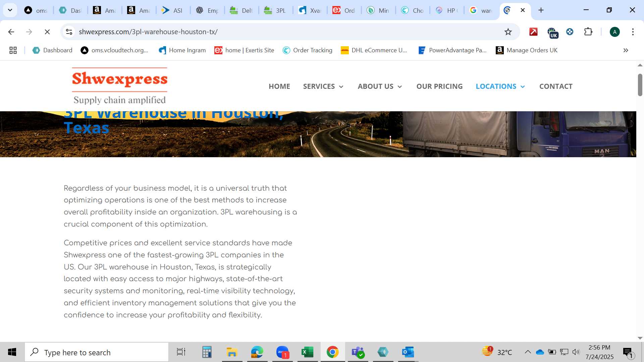Open Chrome three-dot menu

[633, 32]
